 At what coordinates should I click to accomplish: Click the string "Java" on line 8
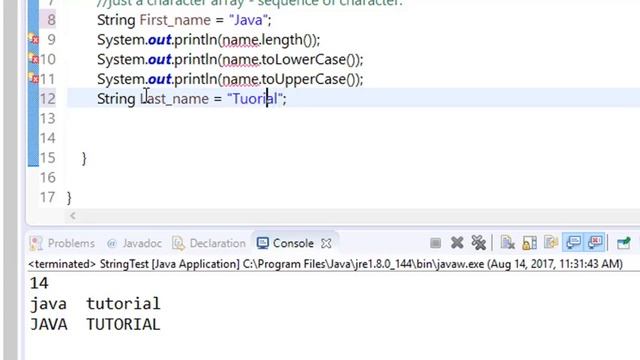pyautogui.click(x=247, y=20)
